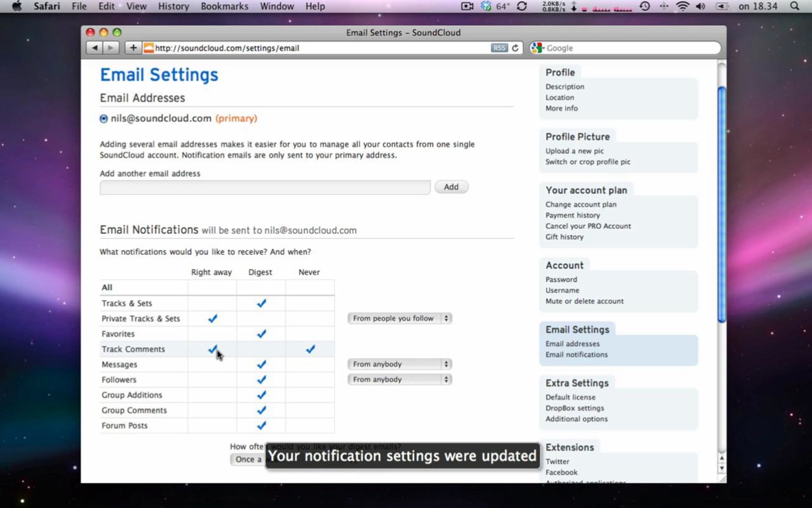This screenshot has height=508, width=812.
Task: Toggle Messages Digest checkmark
Action: [x=261, y=364]
